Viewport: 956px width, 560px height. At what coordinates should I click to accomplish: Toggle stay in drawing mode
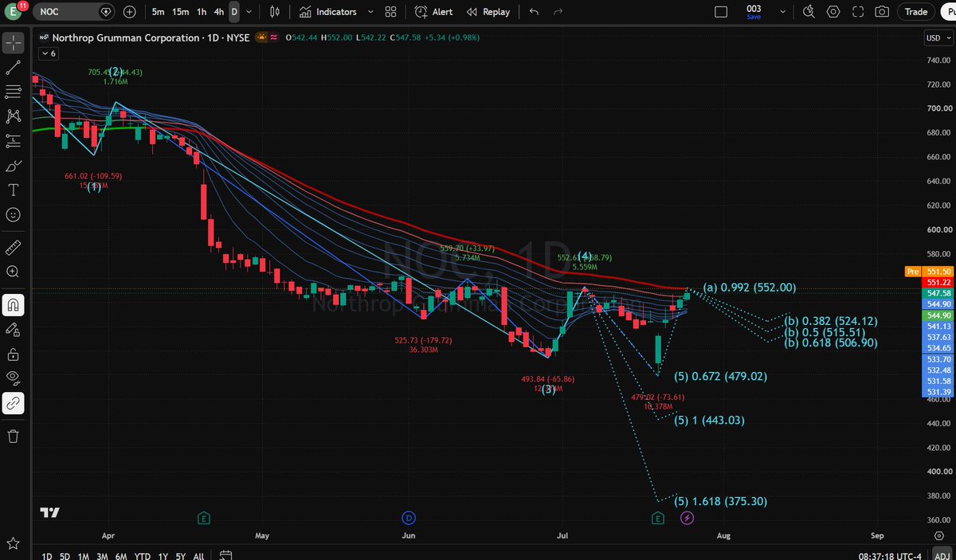(x=13, y=329)
